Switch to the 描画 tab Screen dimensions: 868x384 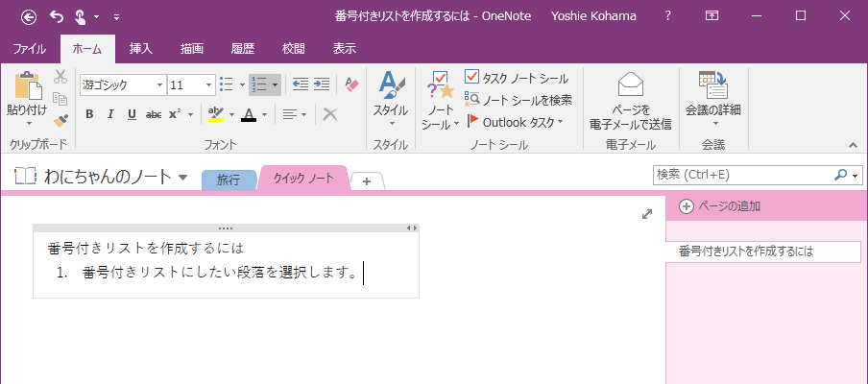pos(191,49)
